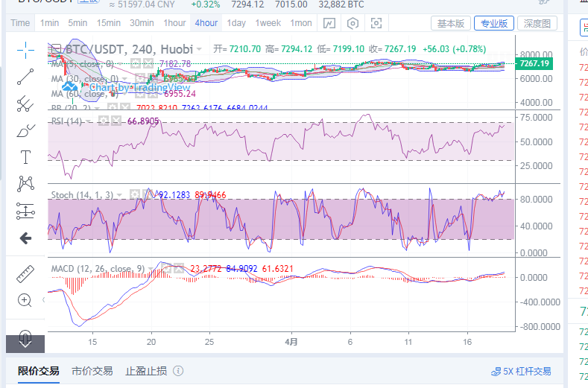Expand MA (30, close, 0) dropdown arrow
The image size is (588, 388).
124,79
